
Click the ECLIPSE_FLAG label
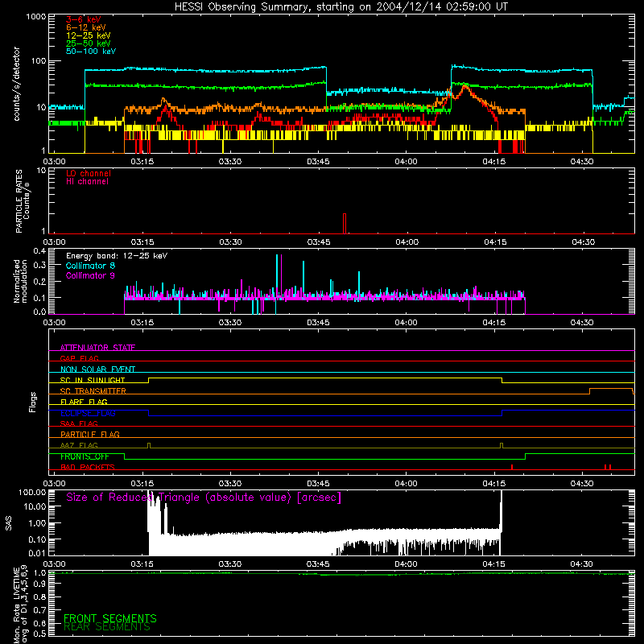coord(88,413)
